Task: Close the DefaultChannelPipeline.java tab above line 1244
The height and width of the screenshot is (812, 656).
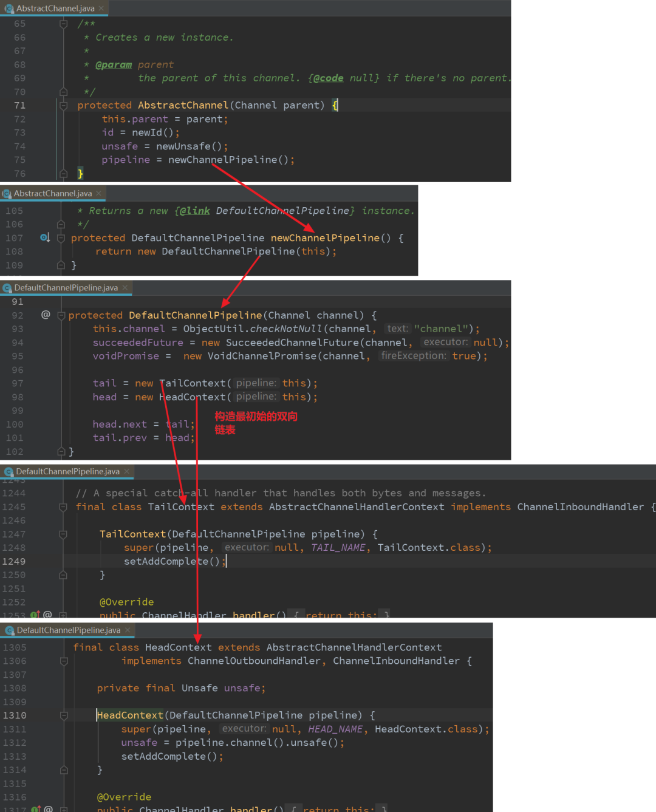Action: [127, 471]
